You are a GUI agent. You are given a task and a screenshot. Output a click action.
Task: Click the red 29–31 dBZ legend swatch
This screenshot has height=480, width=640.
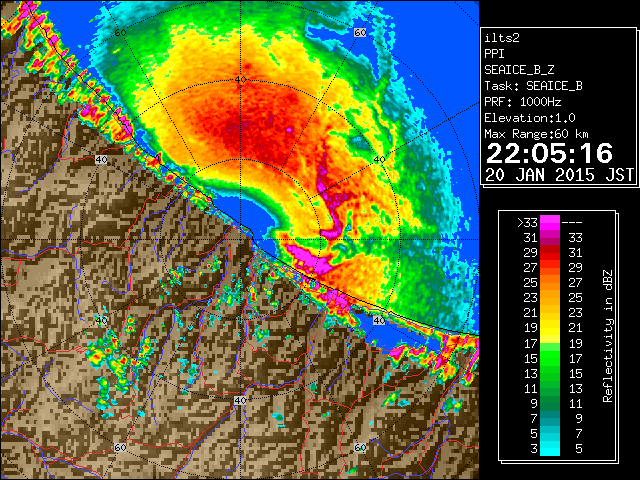550,253
